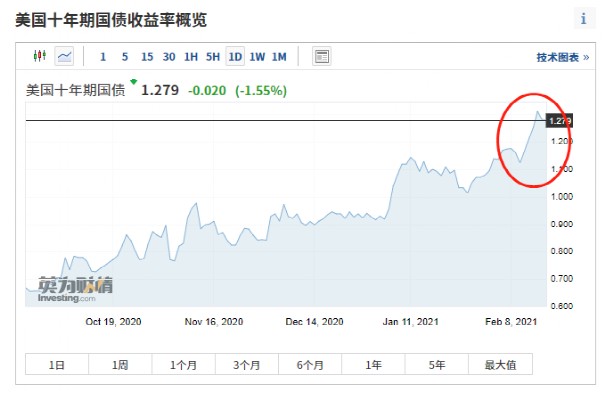605x394 pixels.
Task: Select the 1 minute interval
Action: point(103,57)
